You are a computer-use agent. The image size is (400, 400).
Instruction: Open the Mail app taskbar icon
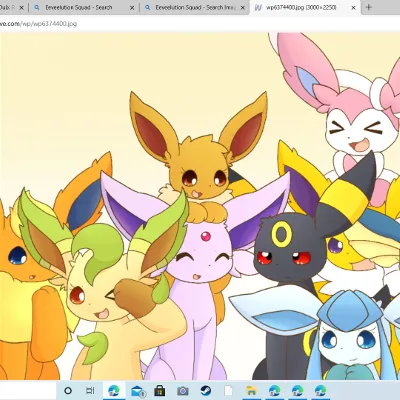pos(137,391)
